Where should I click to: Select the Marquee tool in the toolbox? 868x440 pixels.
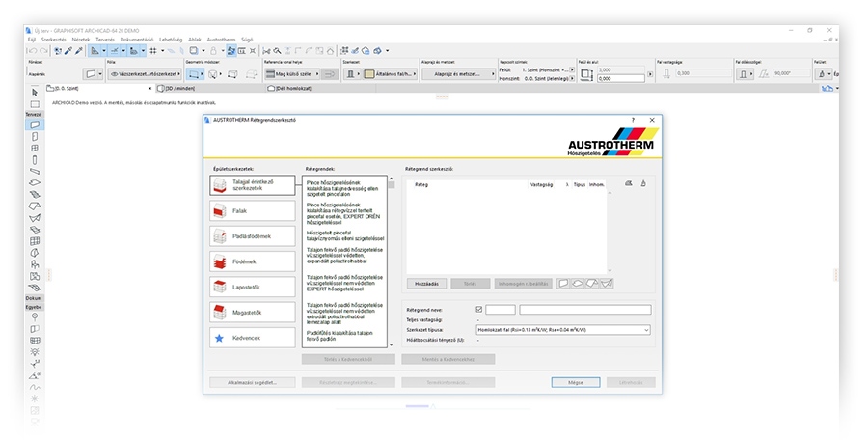35,104
